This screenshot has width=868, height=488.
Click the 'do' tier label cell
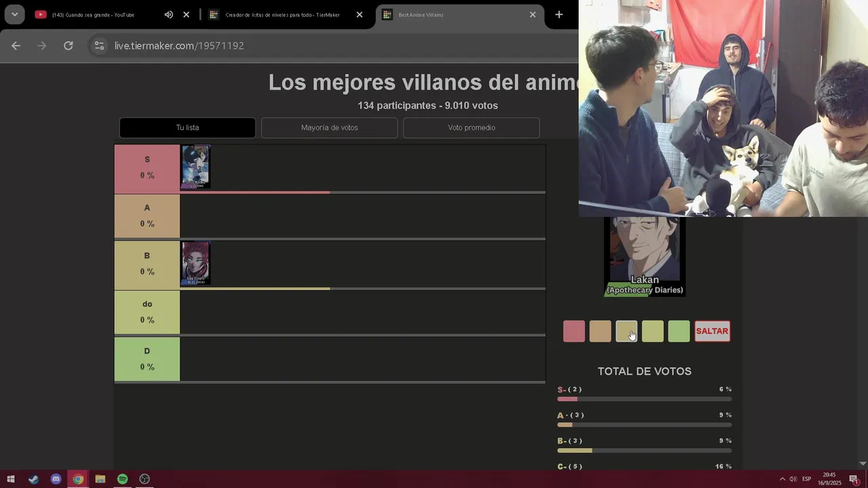click(x=147, y=312)
